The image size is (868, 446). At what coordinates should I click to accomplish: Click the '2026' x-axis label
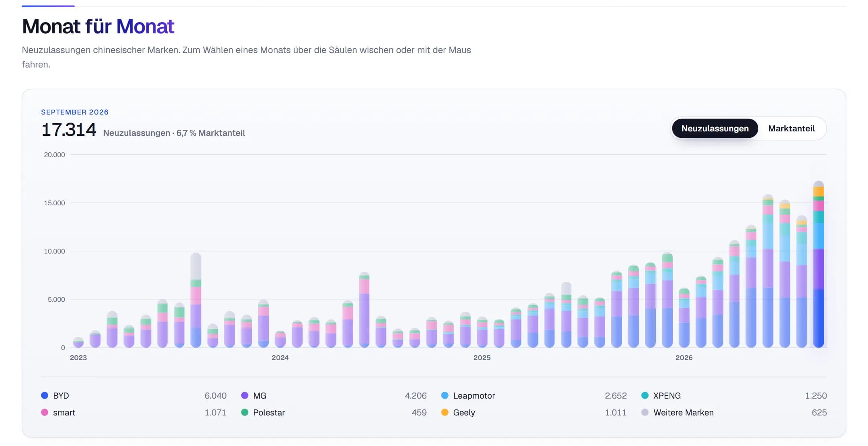coord(684,358)
